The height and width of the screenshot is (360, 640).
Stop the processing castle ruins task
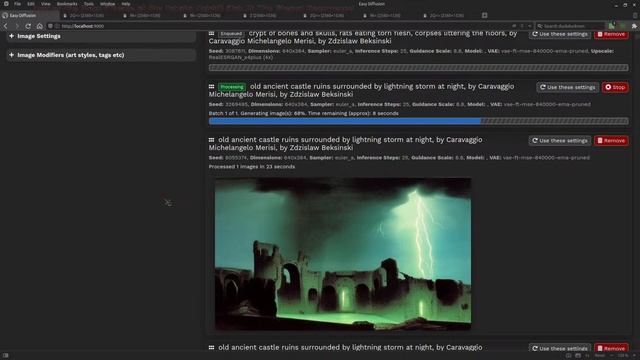point(615,87)
